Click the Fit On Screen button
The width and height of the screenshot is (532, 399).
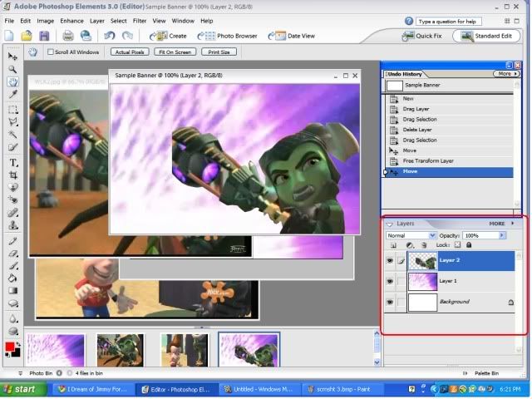coord(174,52)
